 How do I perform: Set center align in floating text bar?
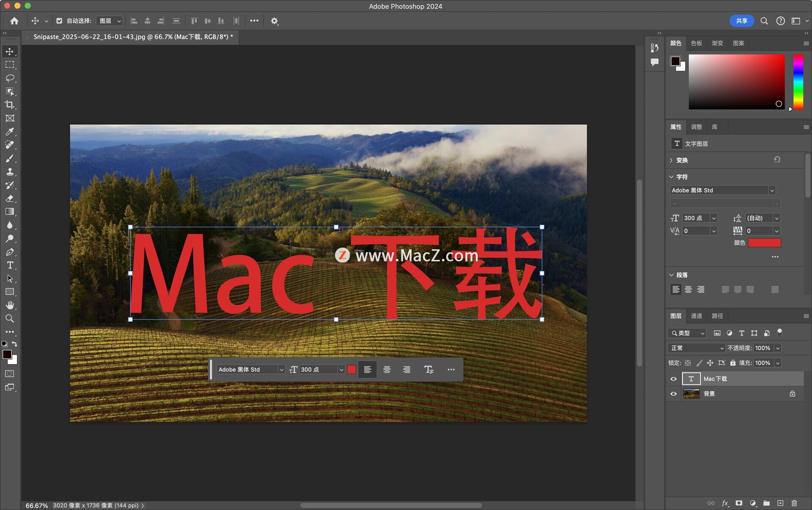[387, 369]
